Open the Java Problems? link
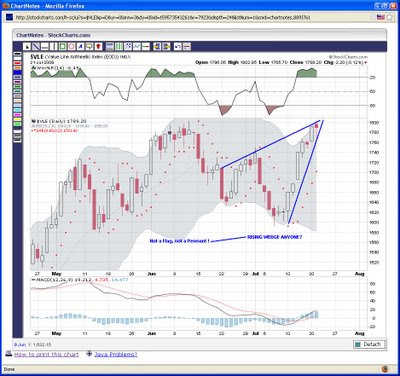This screenshot has width=400, height=376. click(116, 354)
